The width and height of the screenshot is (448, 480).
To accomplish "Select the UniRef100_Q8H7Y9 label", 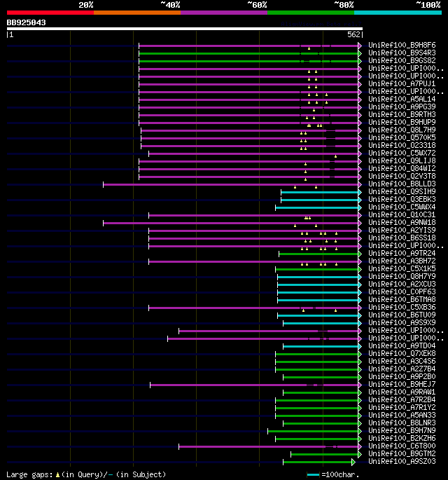I will coord(402,276).
